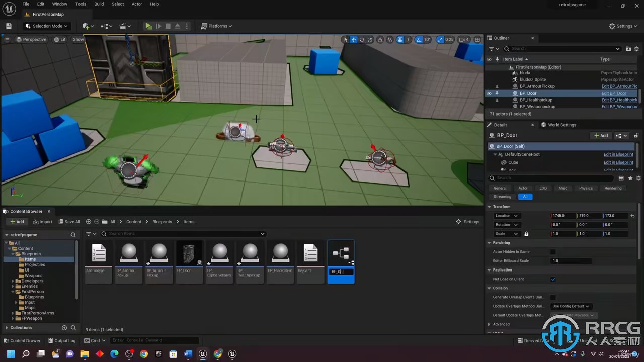
Task: Toggle Generate Overlap Events During Level Streaming checkbox
Action: [553, 297]
